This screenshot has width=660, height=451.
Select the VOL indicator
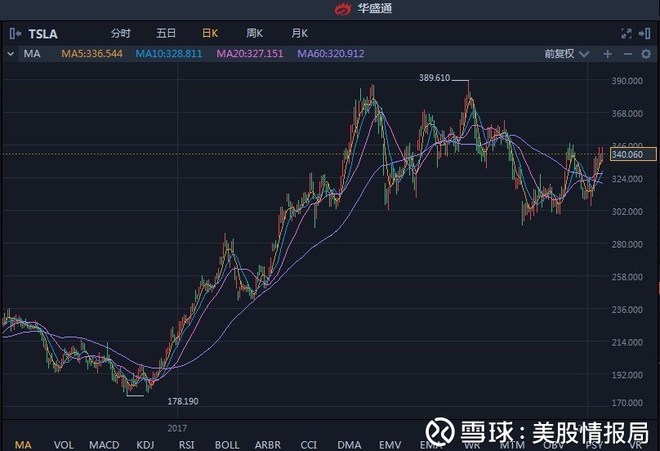(63, 443)
